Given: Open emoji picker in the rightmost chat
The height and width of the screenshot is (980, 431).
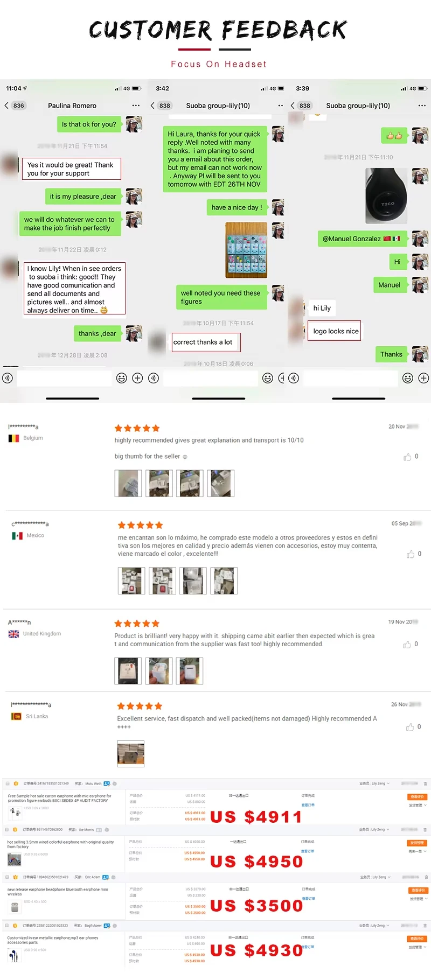Looking at the screenshot, I should pos(408,378).
